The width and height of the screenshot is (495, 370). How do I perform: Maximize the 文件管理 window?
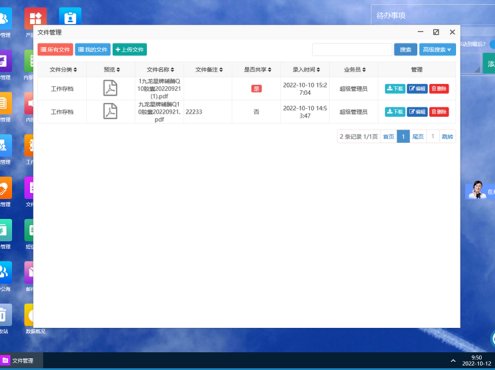pos(436,32)
